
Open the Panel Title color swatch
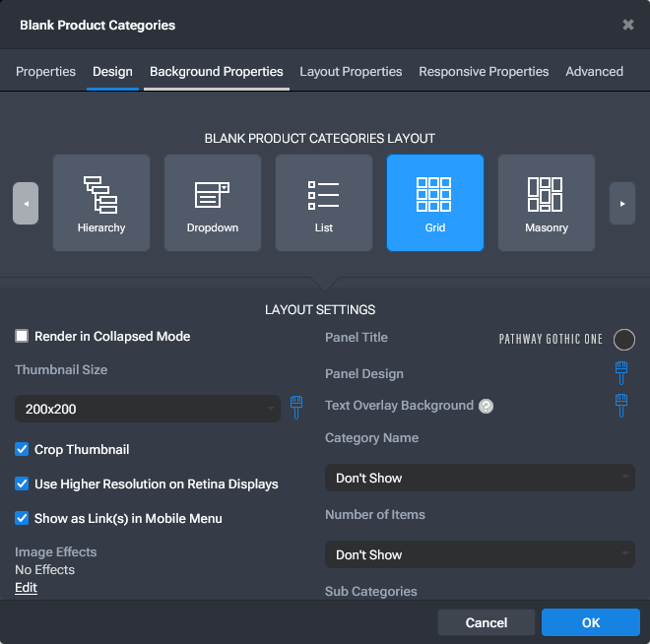pos(624,340)
